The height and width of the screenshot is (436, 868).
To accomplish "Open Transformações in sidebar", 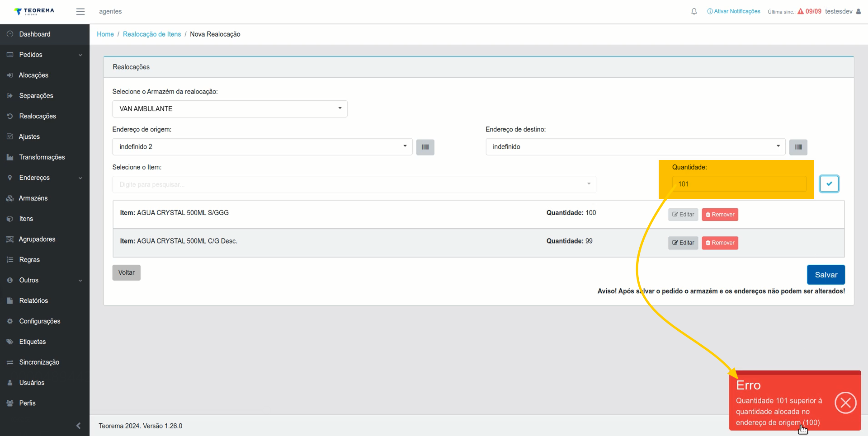I will pyautogui.click(x=45, y=157).
